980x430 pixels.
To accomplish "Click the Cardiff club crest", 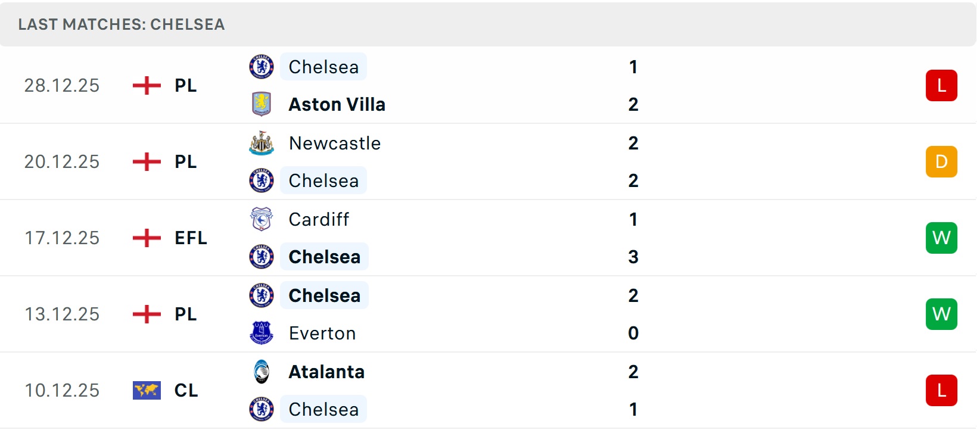I will (x=261, y=220).
